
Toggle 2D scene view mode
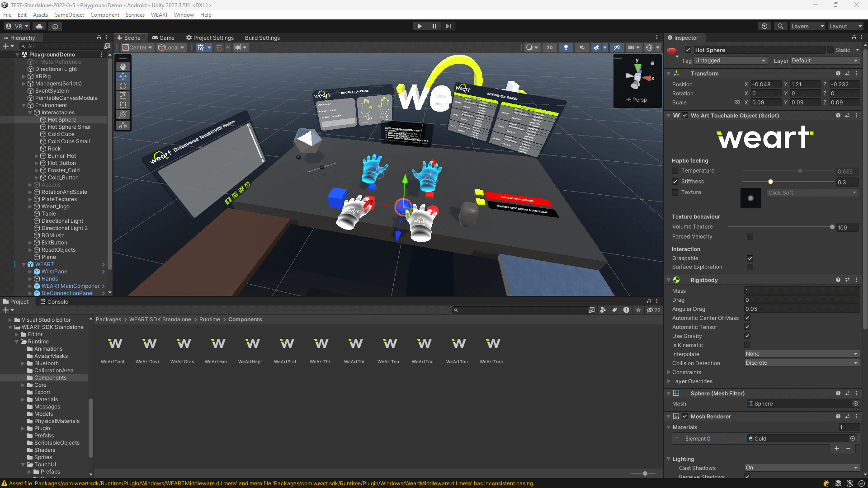[x=549, y=47]
